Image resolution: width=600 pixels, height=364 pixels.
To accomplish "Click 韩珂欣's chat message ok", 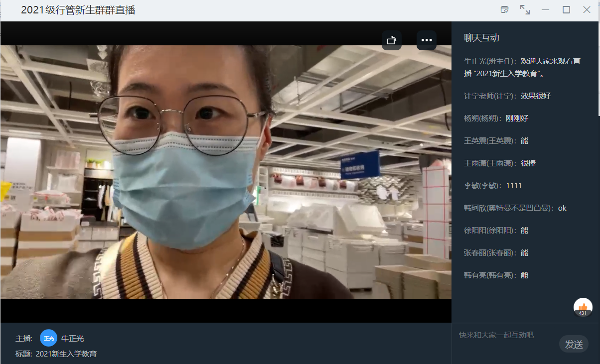I will [562, 208].
